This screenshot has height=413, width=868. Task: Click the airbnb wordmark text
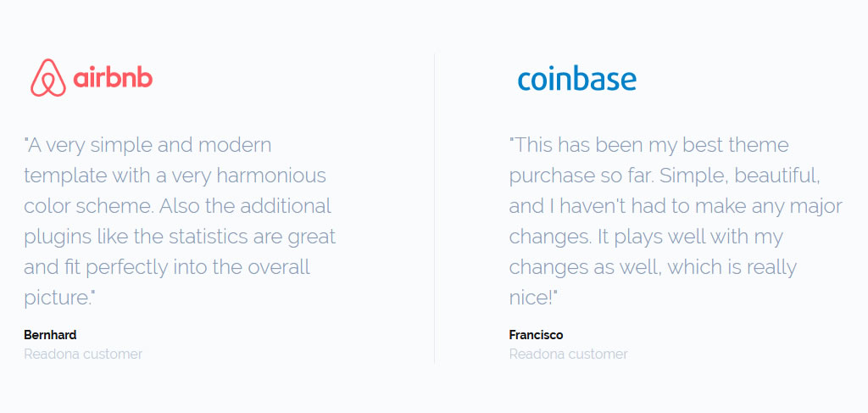[113, 78]
